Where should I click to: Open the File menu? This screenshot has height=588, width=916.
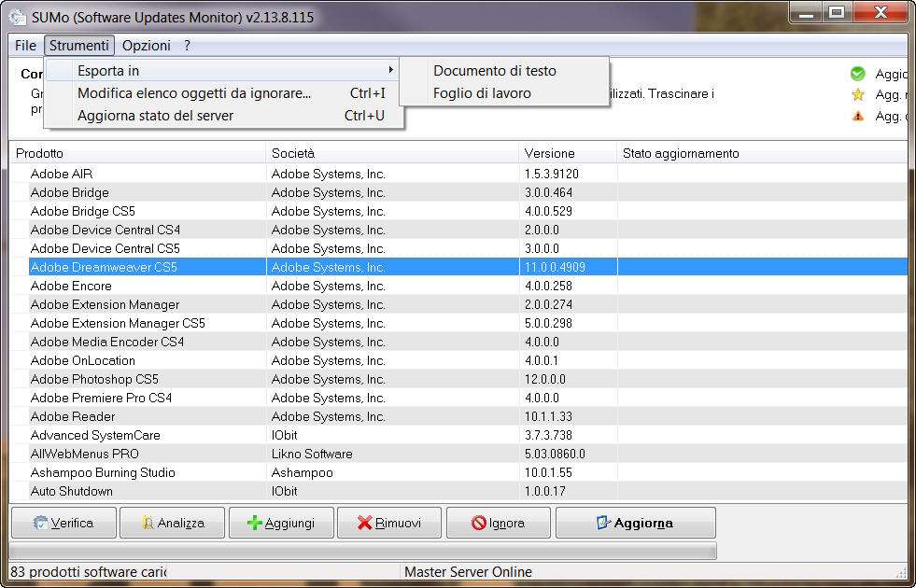click(25, 46)
